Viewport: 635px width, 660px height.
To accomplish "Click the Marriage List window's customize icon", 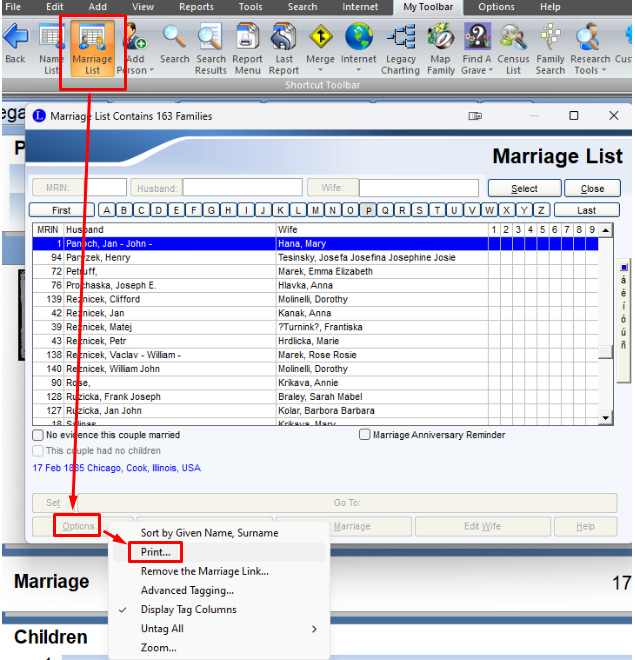I will (475, 116).
